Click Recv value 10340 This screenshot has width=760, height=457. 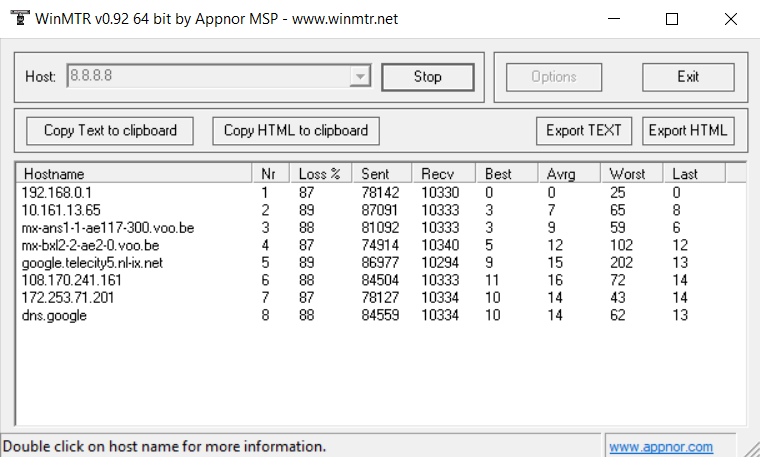click(x=440, y=245)
